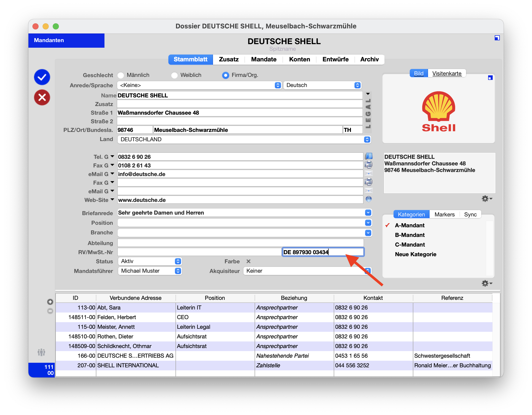This screenshot has width=532, height=415.
Task: Select the Abt, Sara row
Action: (x=274, y=307)
